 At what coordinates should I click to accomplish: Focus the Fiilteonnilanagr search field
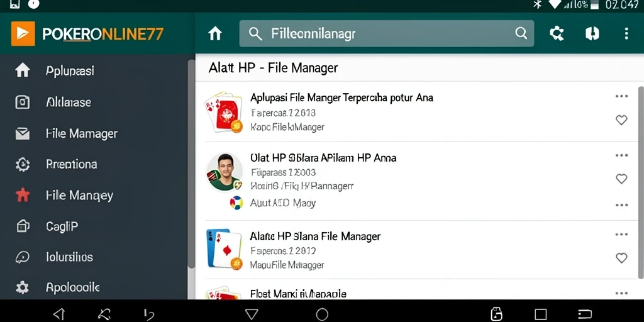[x=387, y=34]
